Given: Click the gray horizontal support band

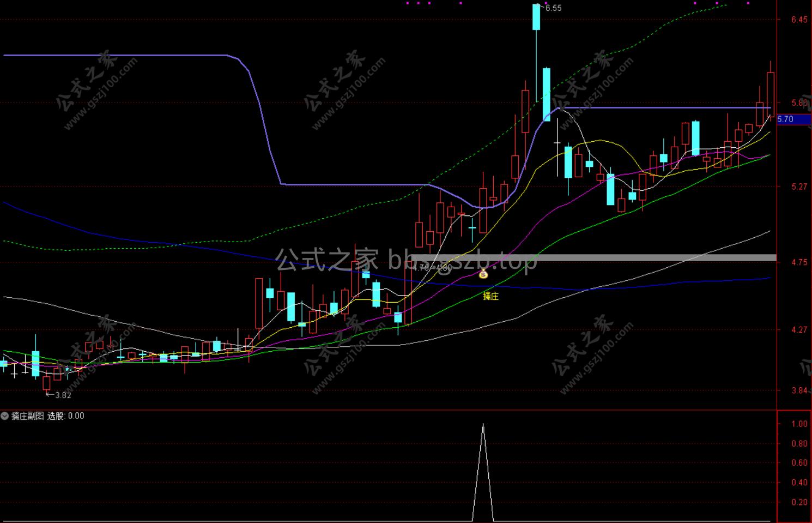Looking at the screenshot, I should [593, 258].
